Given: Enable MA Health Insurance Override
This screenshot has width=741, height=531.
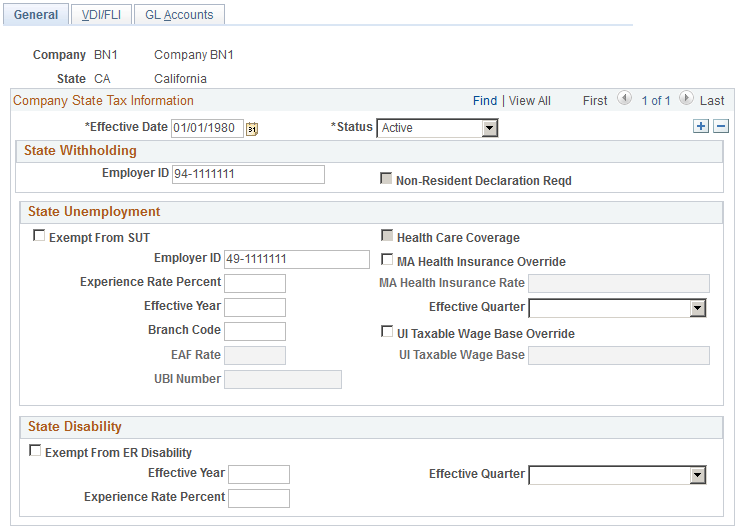Looking at the screenshot, I should [387, 259].
